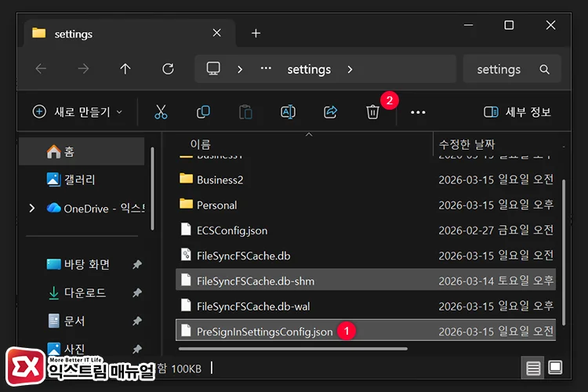Screen dimensions: 588x392
Task: Sort by 이름 column header
Action: coord(200,144)
